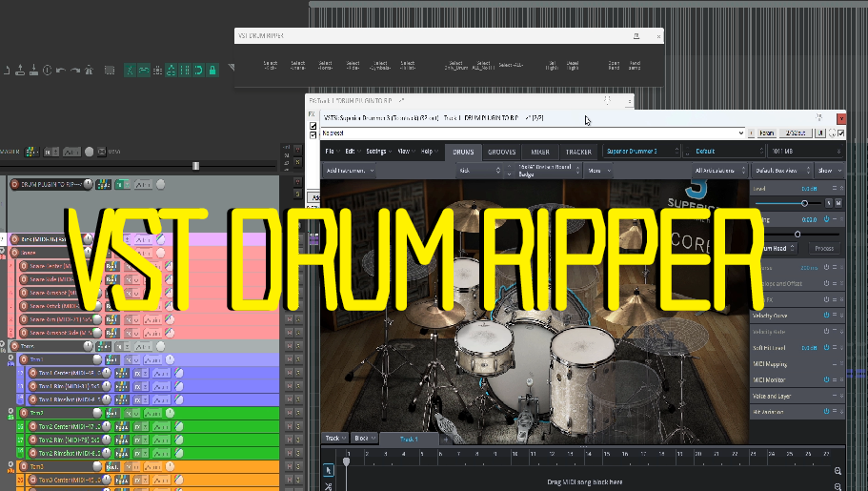Toggle ripple editing icon in Reaper toolbar
This screenshot has width=868, height=491.
coord(157,71)
